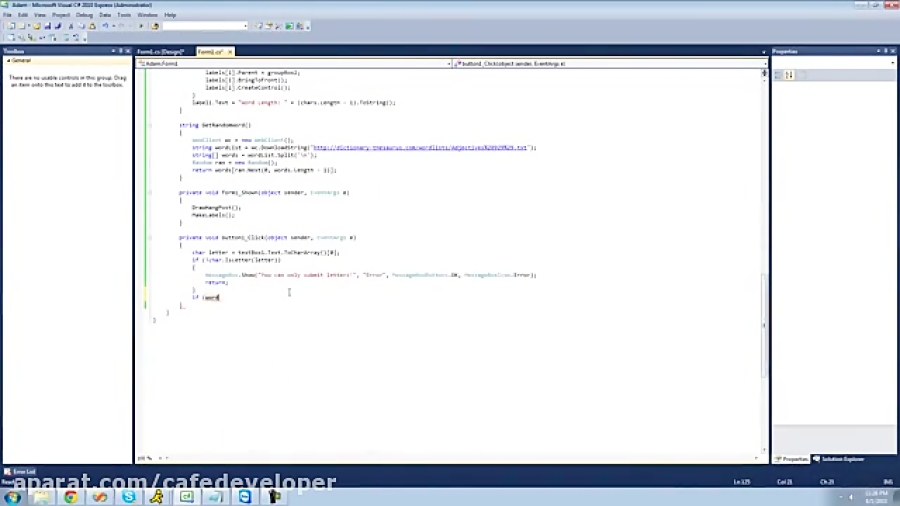Open Toolbox window position dropdown arrow
Viewport: 900px width, 506px height.
pyautogui.click(x=113, y=51)
